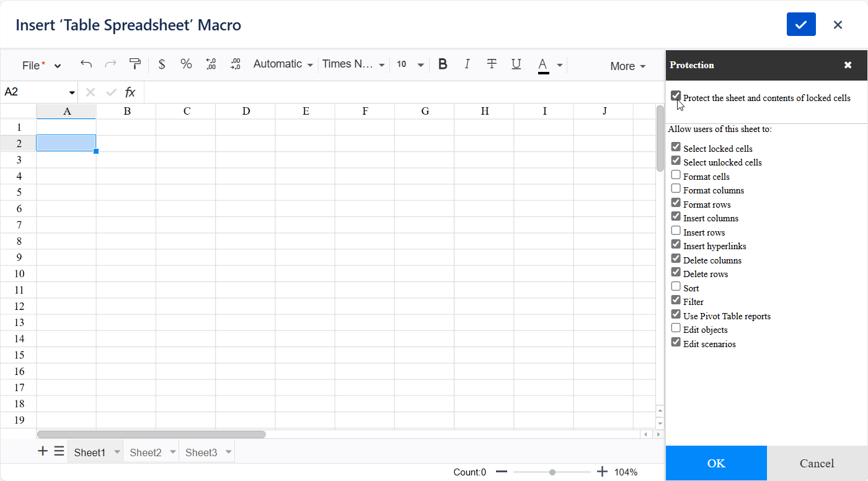Expand the Times New Roman font dropdown

[x=353, y=64]
